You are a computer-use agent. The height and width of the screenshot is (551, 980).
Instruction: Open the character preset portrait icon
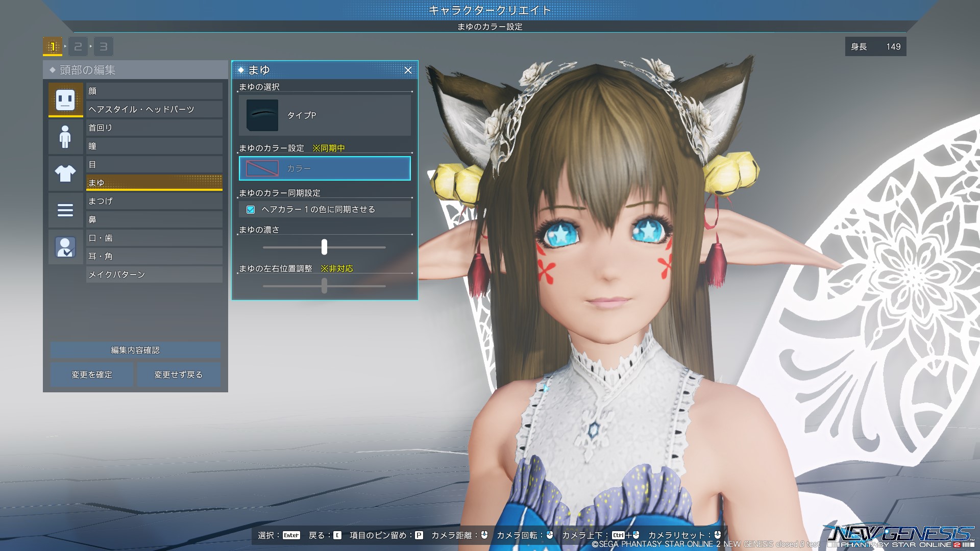click(65, 247)
